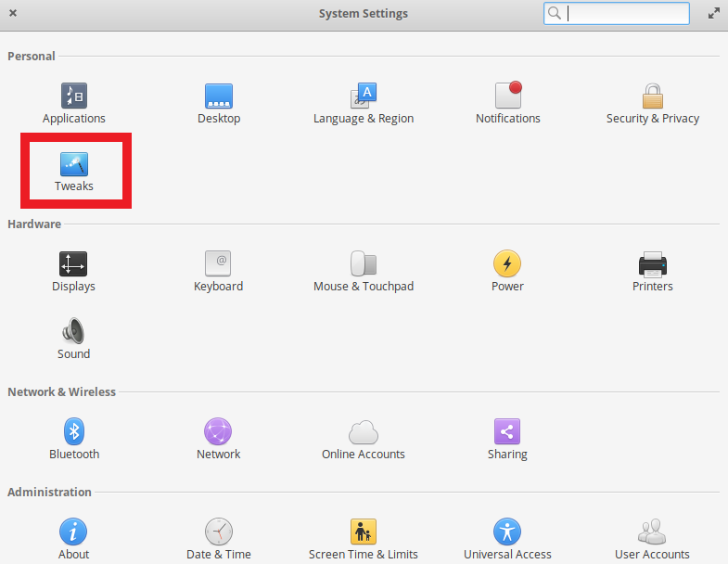Close the System Settings window
The image size is (728, 564).
[x=13, y=13]
